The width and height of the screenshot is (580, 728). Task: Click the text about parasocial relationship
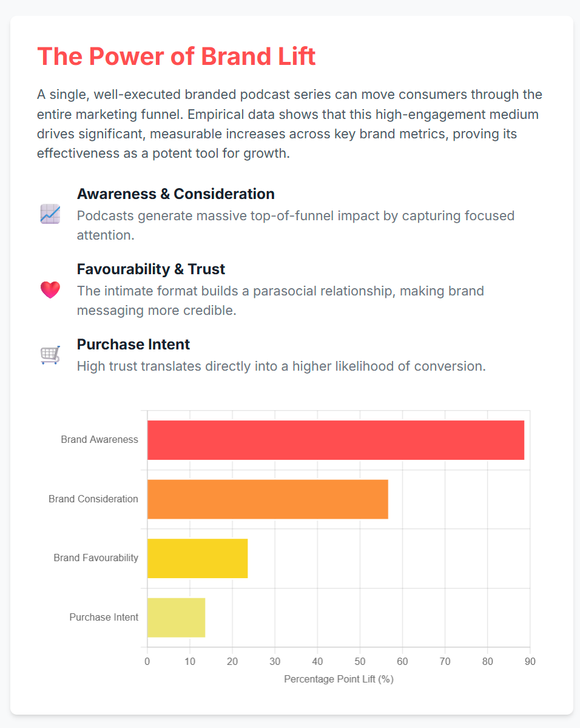(x=280, y=300)
